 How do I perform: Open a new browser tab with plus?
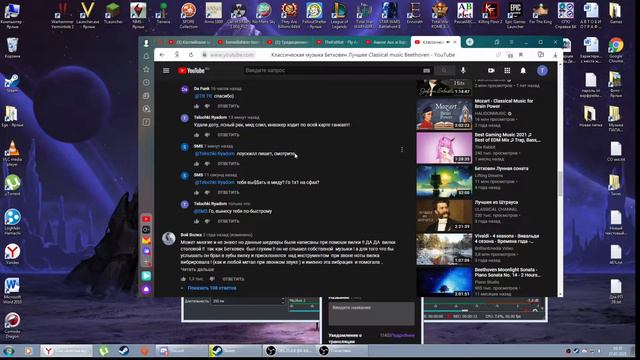click(469, 42)
